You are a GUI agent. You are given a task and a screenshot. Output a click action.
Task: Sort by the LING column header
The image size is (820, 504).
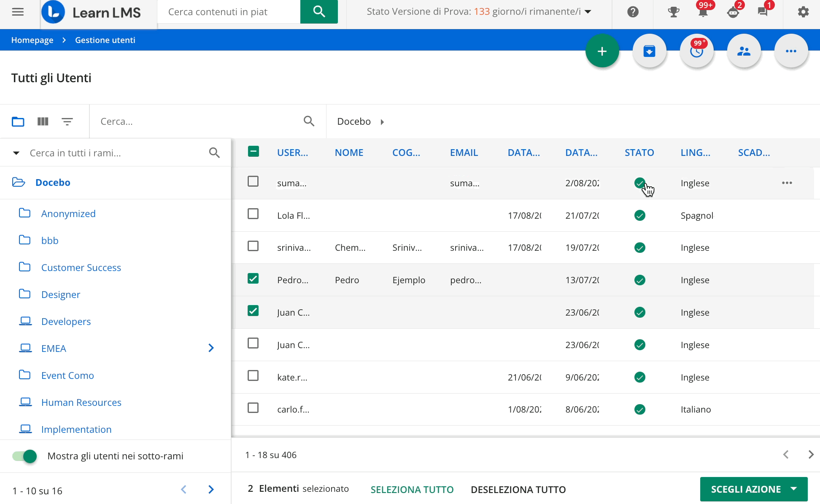(695, 153)
